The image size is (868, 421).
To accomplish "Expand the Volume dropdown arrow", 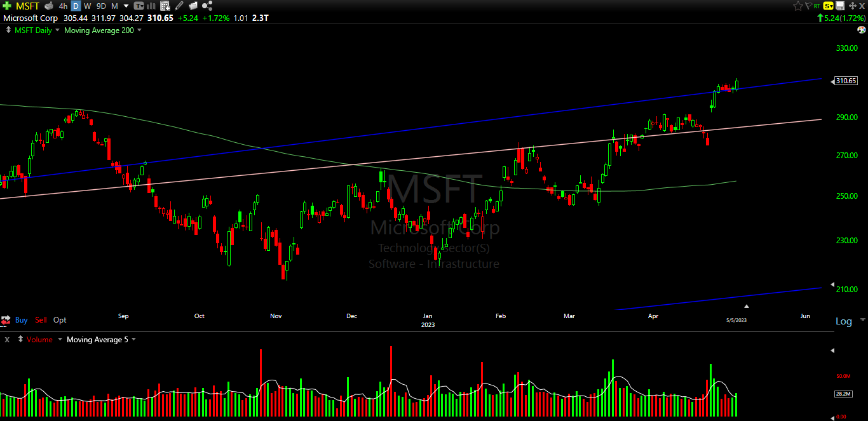I will tap(60, 339).
